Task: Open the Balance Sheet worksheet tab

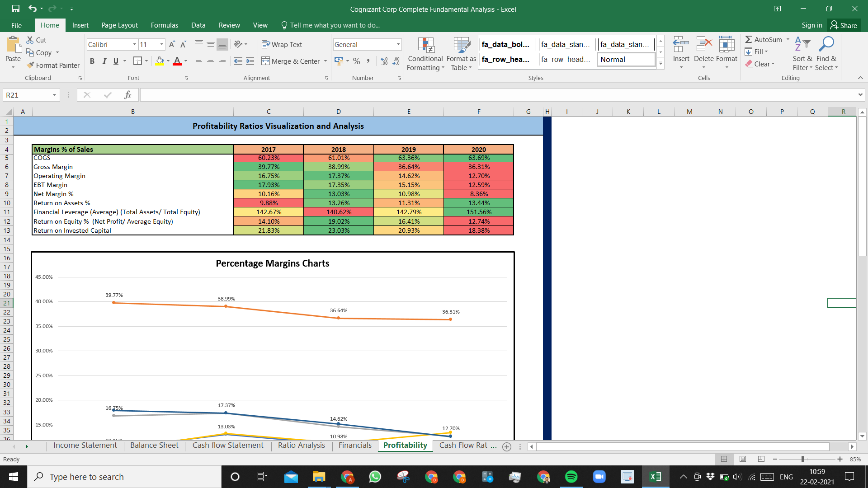Action: click(x=154, y=445)
